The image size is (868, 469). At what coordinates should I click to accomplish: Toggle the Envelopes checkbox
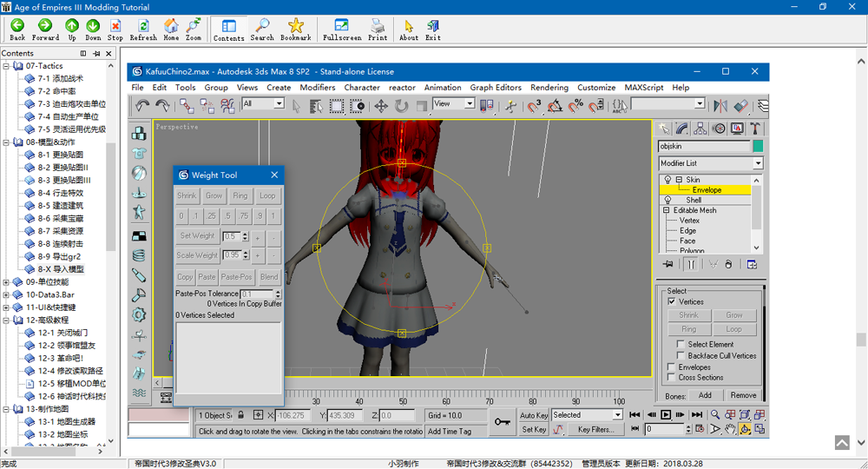coord(672,367)
